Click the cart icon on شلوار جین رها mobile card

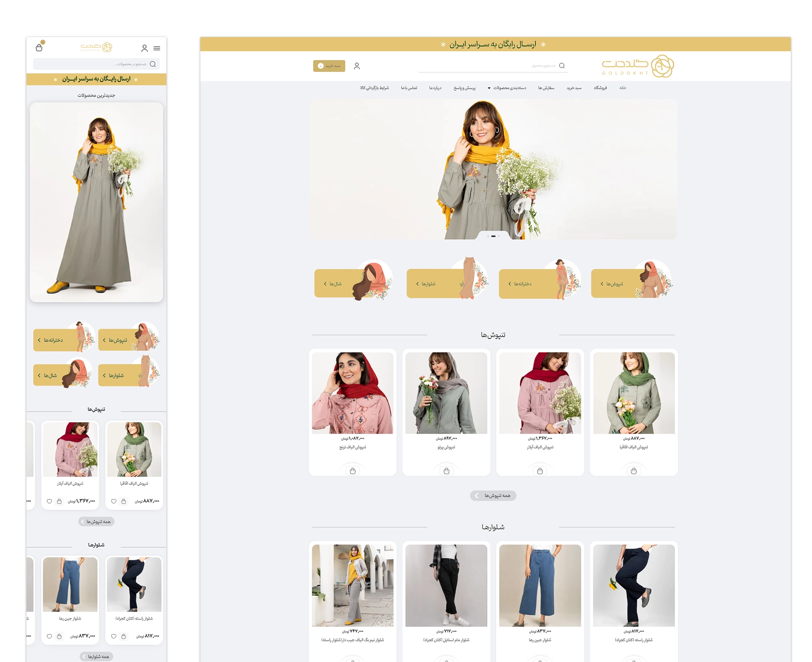[x=60, y=636]
